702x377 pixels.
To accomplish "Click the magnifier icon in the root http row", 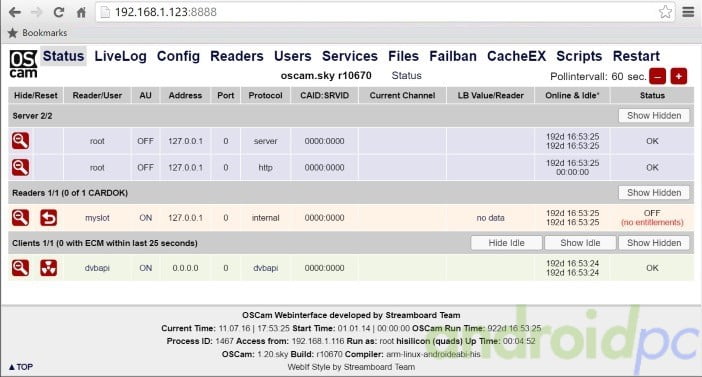I will 21,167.
